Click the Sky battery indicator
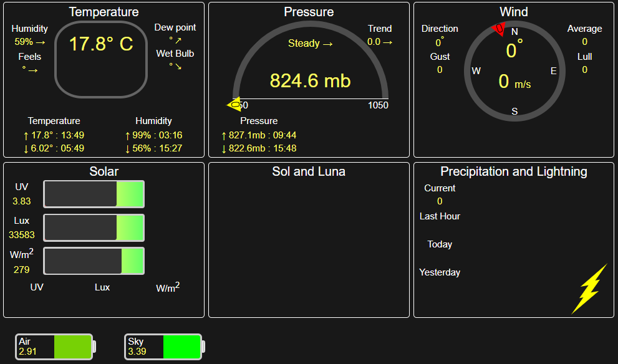The image size is (618, 364). [164, 347]
